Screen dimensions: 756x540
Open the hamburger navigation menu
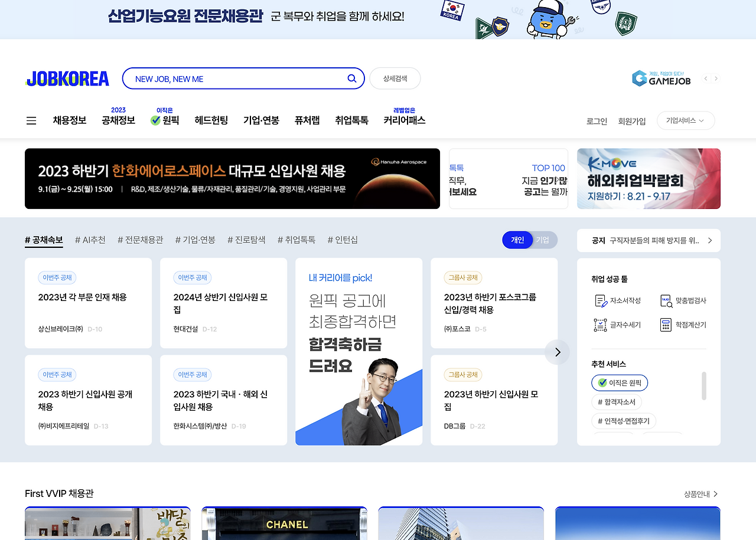(31, 120)
